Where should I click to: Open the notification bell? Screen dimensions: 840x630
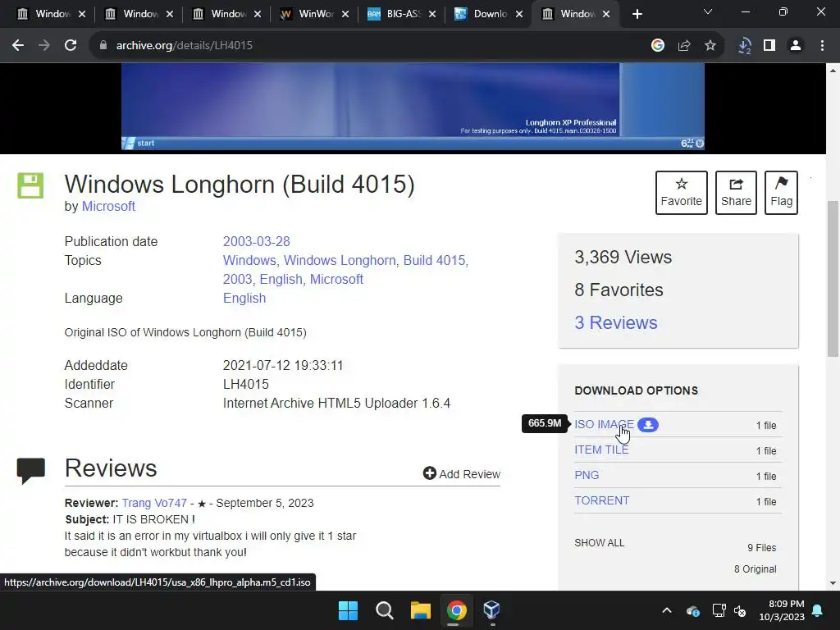point(818,610)
